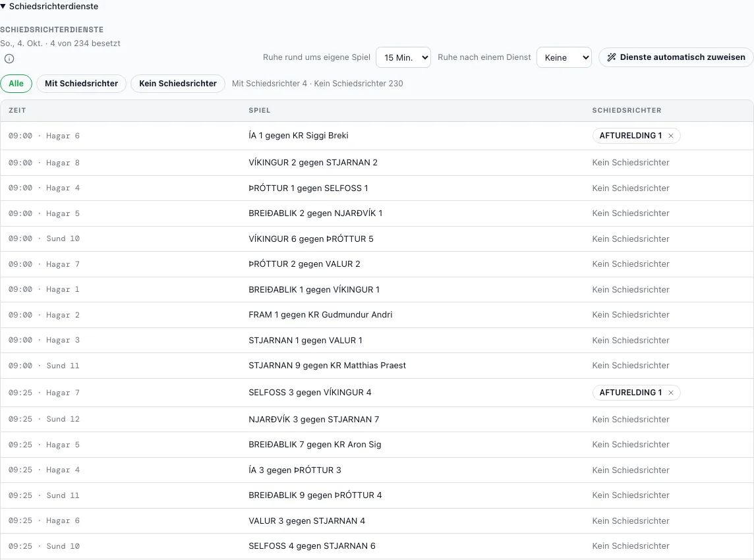Viewport: 754px width, 560px height.
Task: Assign referee to VALUR 3 gegen STJARNAN 4
Action: pyautogui.click(x=630, y=520)
